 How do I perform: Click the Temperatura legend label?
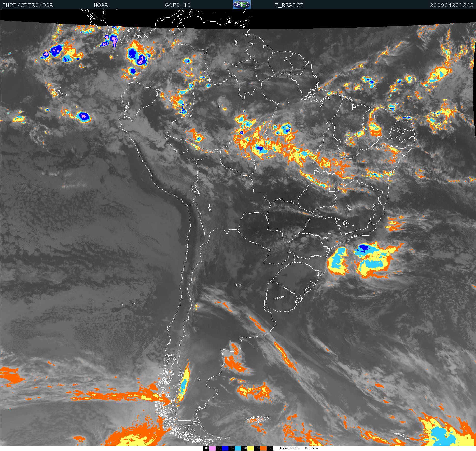point(289,448)
